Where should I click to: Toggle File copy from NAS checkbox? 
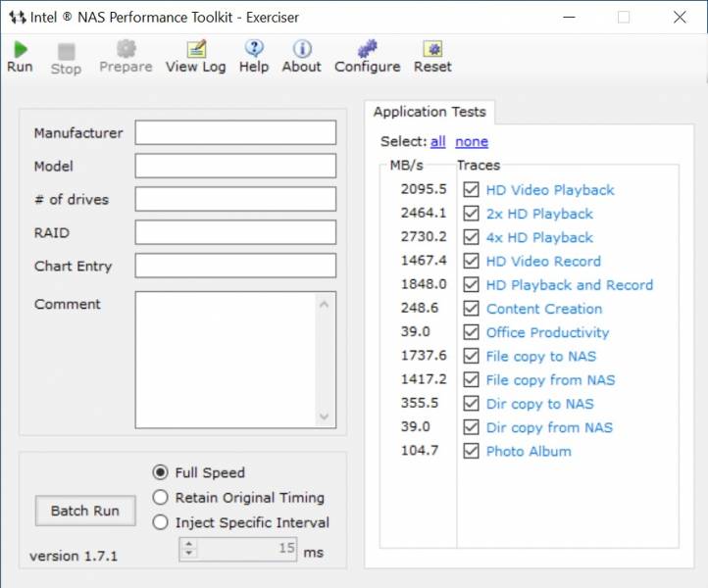471,379
